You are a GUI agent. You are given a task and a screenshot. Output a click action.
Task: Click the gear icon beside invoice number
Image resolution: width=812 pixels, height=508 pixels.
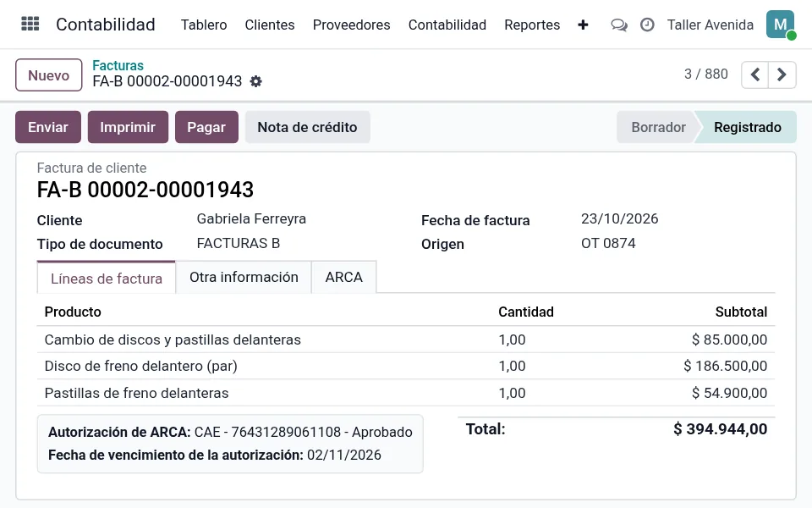click(x=255, y=81)
